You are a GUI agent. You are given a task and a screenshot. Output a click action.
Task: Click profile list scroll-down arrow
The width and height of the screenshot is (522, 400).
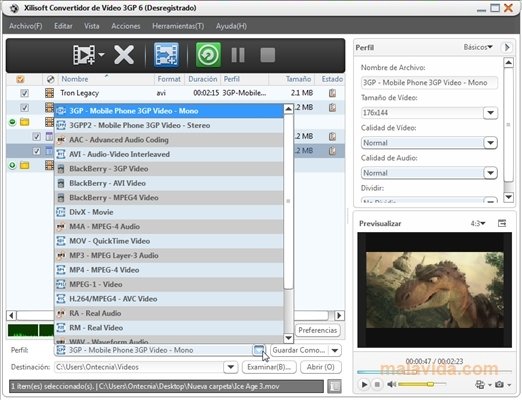288,338
